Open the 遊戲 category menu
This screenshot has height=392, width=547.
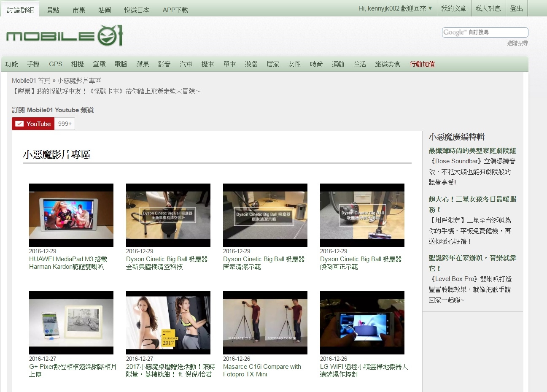251,64
